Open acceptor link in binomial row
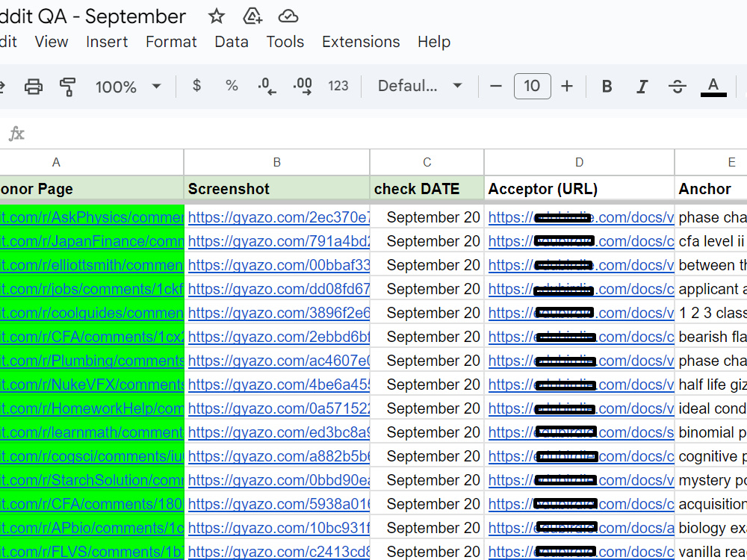 [x=581, y=432]
